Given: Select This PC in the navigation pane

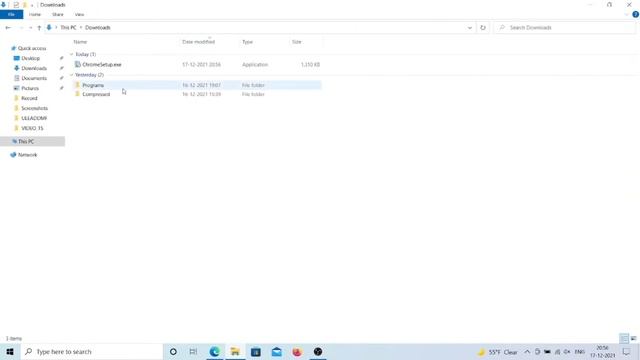Looking at the screenshot, I should [x=32, y=141].
